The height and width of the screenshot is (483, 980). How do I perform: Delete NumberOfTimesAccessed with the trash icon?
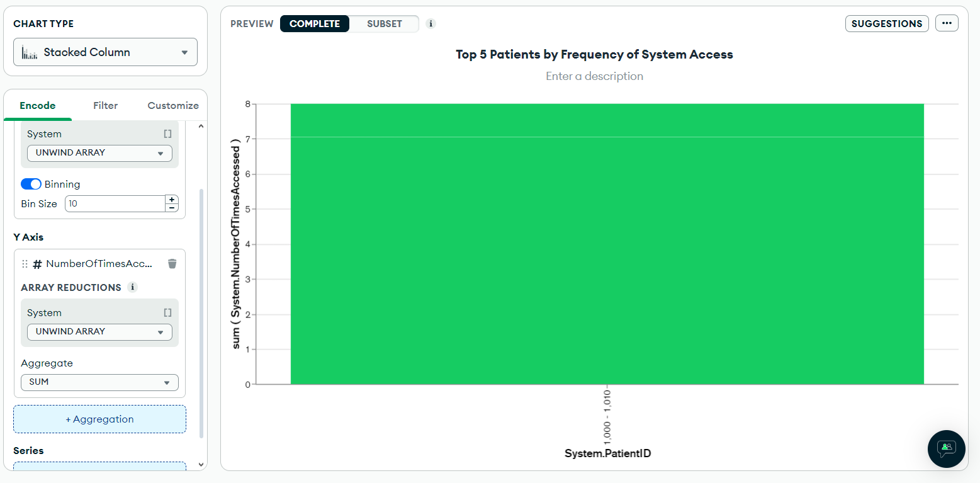coord(172,263)
